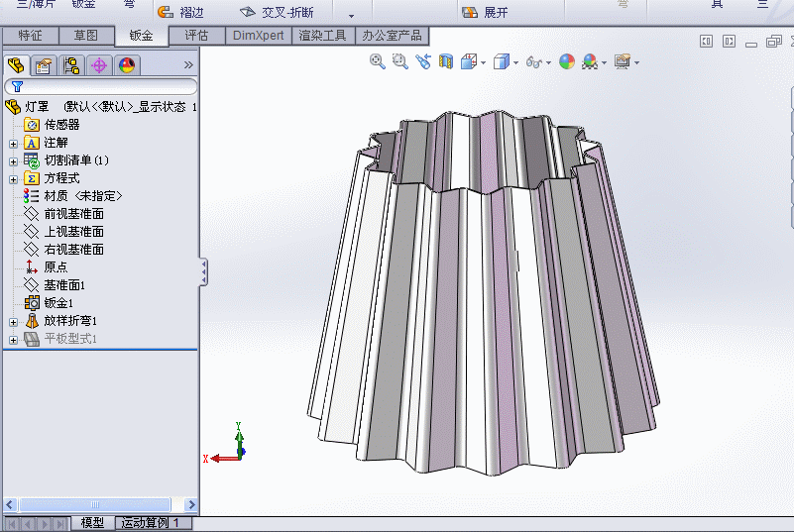Click the Display Style cube icon
This screenshot has height=532, width=794.
point(502,61)
